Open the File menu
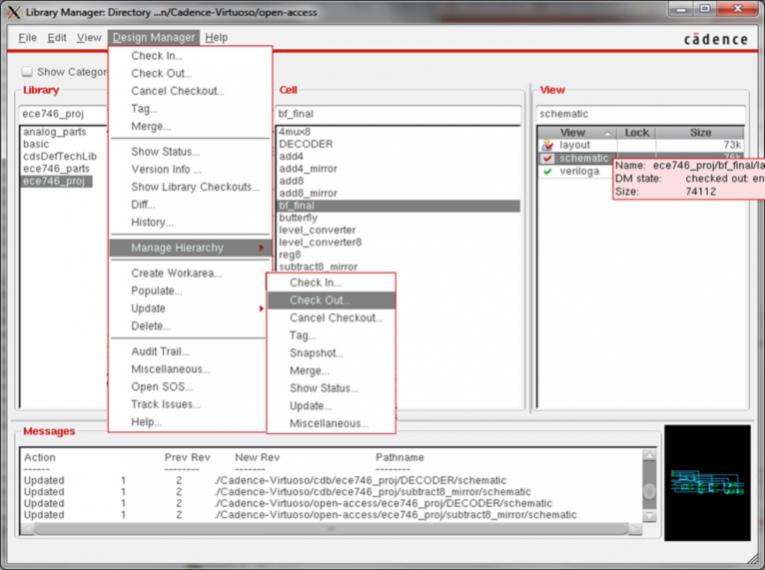The image size is (765, 570). tap(27, 38)
